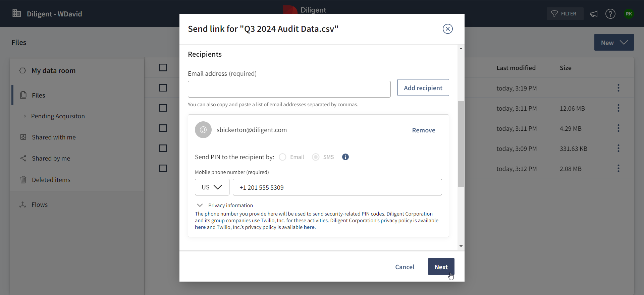Click the sbickerton@diligent.com email text
This screenshot has height=295, width=644.
[x=252, y=130]
